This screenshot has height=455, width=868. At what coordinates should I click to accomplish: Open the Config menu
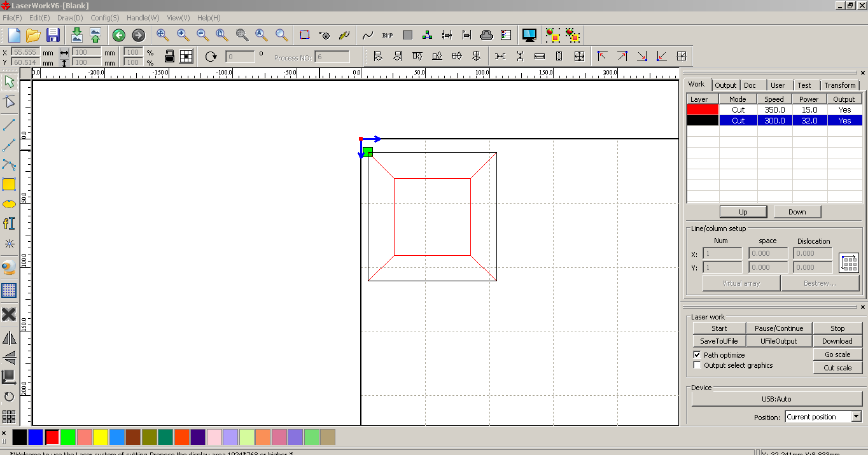coord(105,18)
